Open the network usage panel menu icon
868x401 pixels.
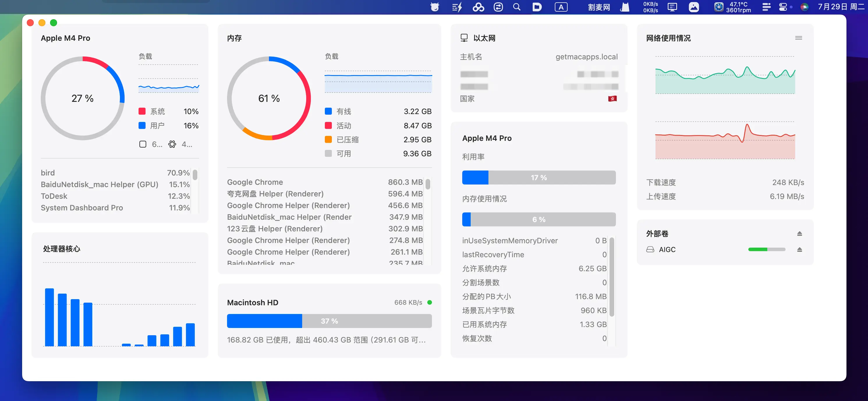(798, 38)
